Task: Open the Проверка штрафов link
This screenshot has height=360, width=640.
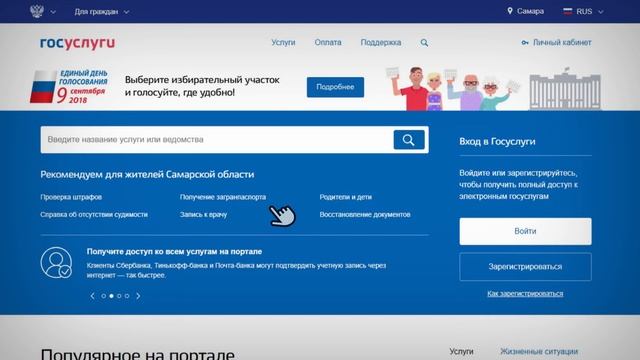Action: tap(71, 197)
